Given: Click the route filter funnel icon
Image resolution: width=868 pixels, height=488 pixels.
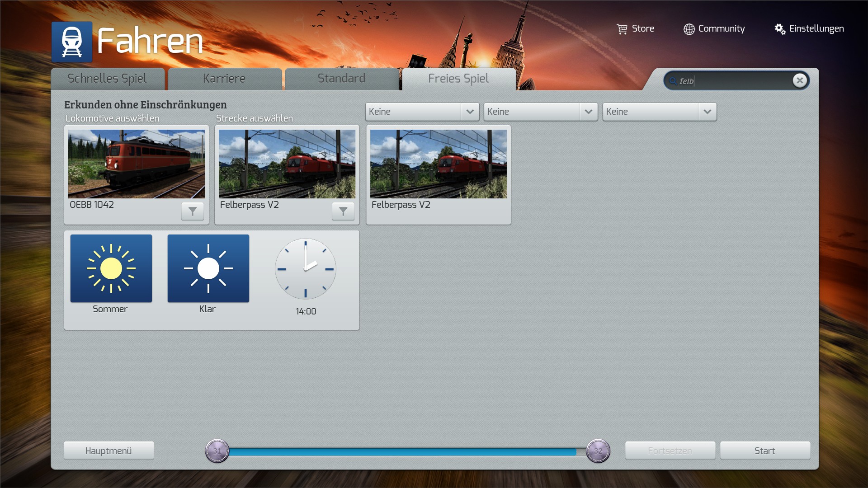Looking at the screenshot, I should [343, 211].
